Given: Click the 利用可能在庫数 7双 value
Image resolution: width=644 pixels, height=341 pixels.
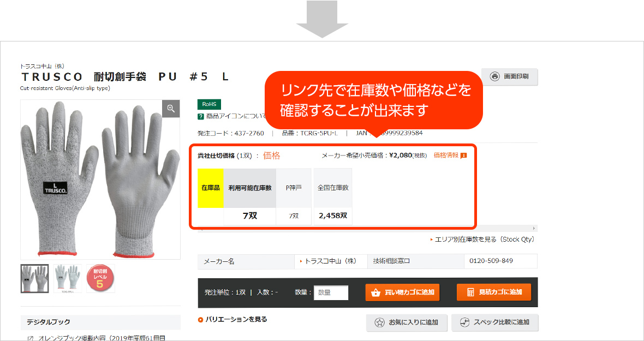Looking at the screenshot, I should point(250,216).
